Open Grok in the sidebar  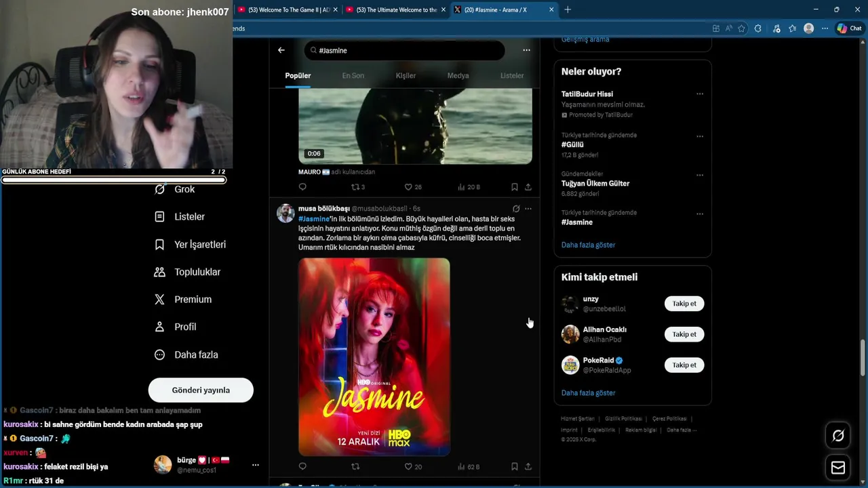[175, 189]
